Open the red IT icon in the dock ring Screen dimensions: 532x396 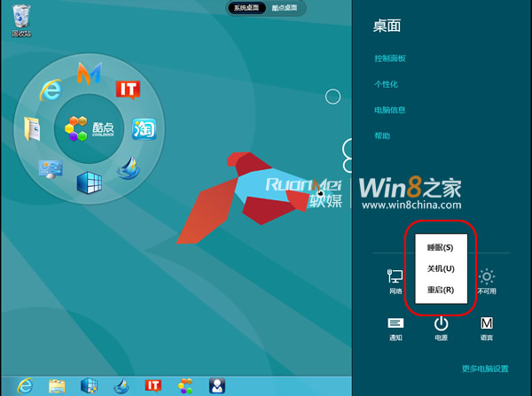pos(128,89)
